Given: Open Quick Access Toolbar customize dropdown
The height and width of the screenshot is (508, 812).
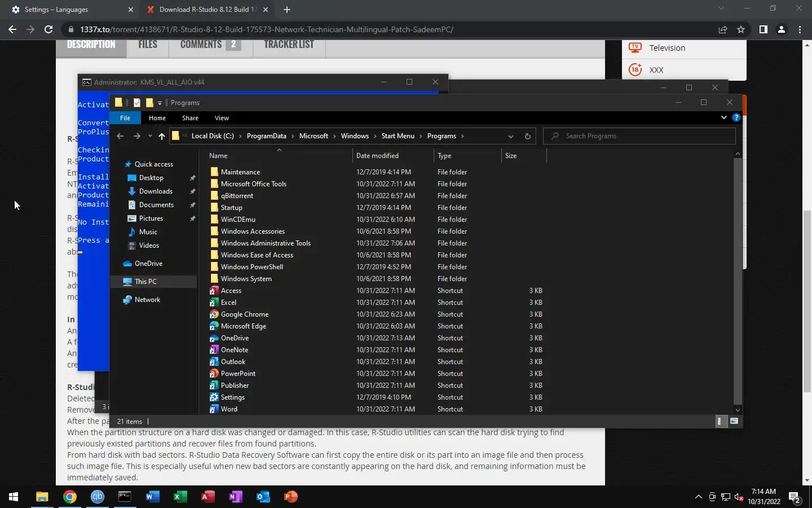Looking at the screenshot, I should (x=160, y=103).
